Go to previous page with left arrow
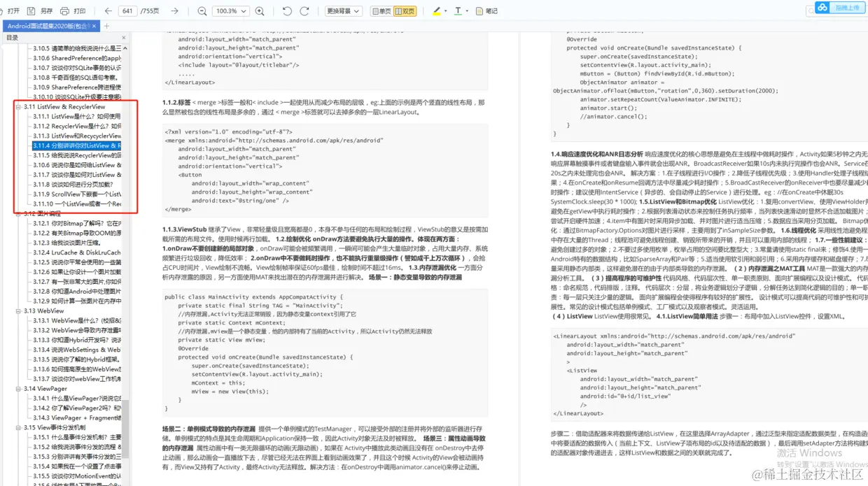This screenshot has height=486, width=868. point(108,11)
